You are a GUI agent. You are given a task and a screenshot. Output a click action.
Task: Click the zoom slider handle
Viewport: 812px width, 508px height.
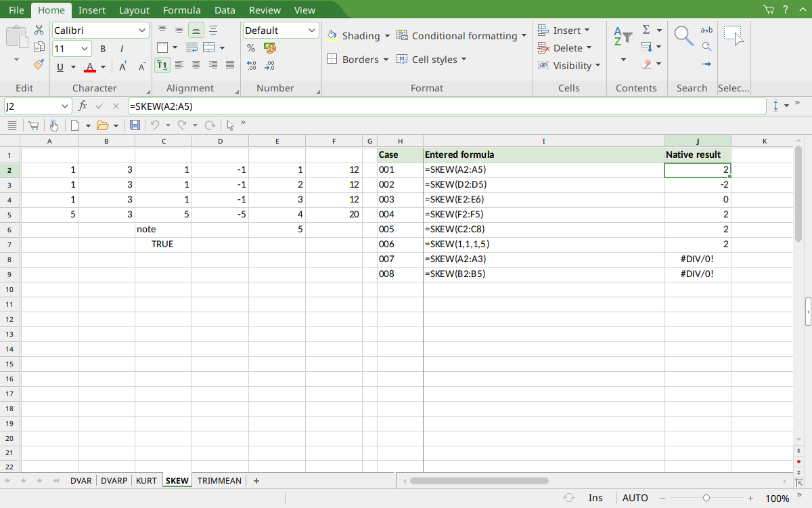pos(706,498)
